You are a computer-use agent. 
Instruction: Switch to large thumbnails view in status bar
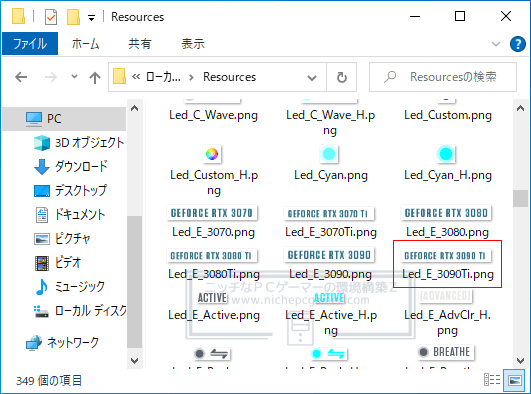coord(515,380)
